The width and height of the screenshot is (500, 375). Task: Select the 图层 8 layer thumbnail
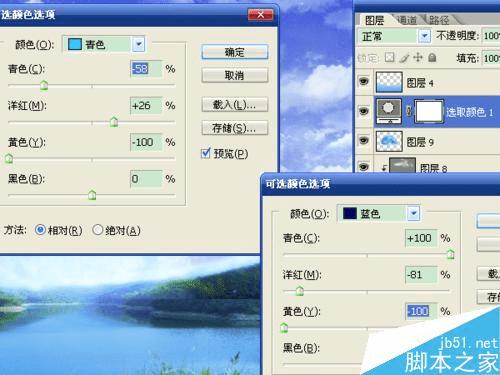402,165
